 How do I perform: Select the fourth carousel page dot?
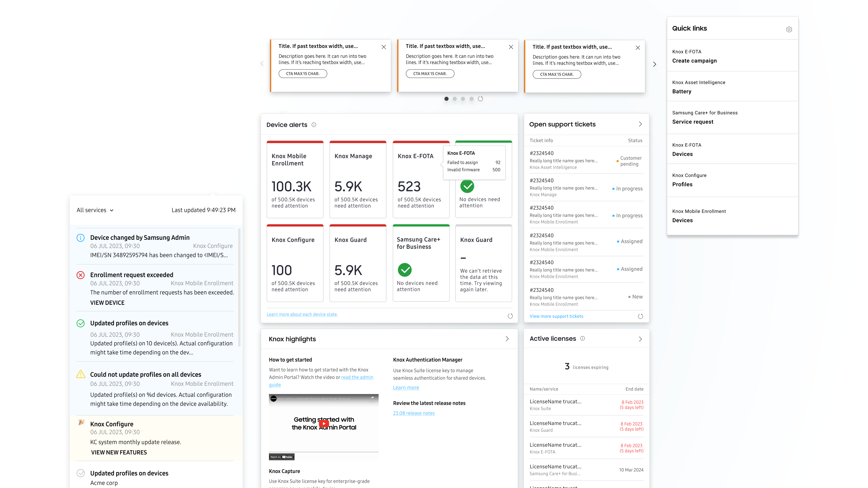coord(471,99)
